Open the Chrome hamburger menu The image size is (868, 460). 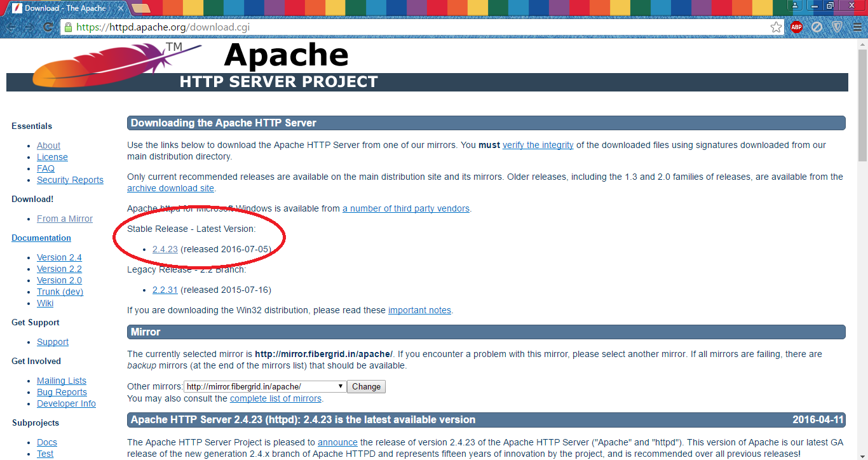(858, 27)
